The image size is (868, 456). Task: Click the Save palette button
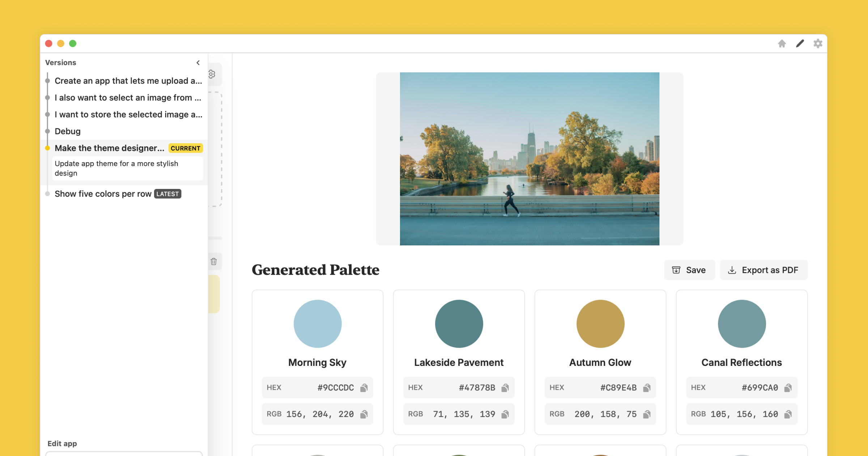[x=689, y=270]
